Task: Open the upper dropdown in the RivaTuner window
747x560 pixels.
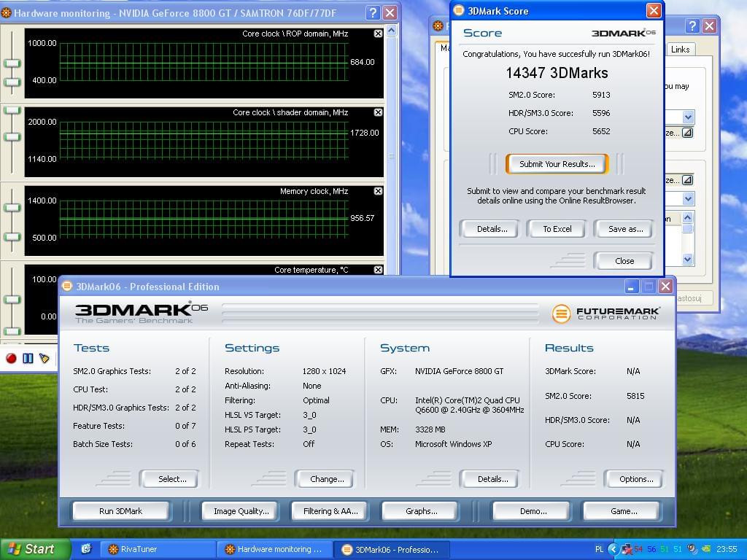Action: [x=688, y=117]
